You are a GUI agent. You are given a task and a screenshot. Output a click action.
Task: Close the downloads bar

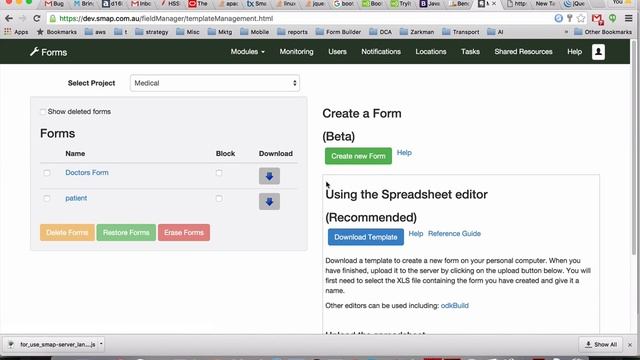pyautogui.click(x=630, y=345)
